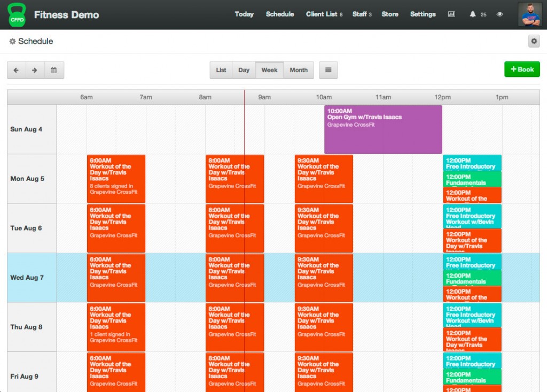Open the purple Open Gym event on Sunday
This screenshot has width=547, height=392.
pyautogui.click(x=383, y=129)
